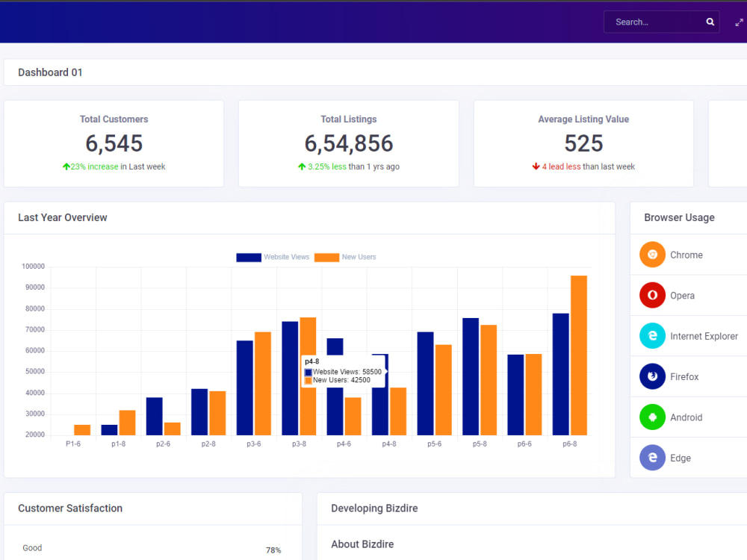
Task: Click the Customer Satisfaction heading
Action: (x=70, y=508)
